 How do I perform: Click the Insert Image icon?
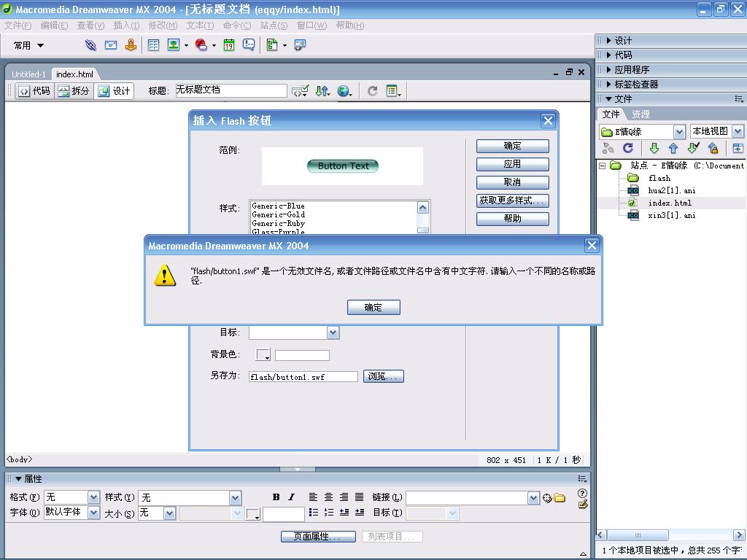[174, 45]
